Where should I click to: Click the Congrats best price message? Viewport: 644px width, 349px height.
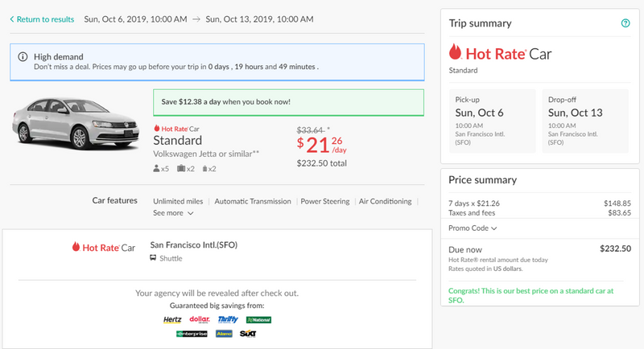[x=530, y=295]
